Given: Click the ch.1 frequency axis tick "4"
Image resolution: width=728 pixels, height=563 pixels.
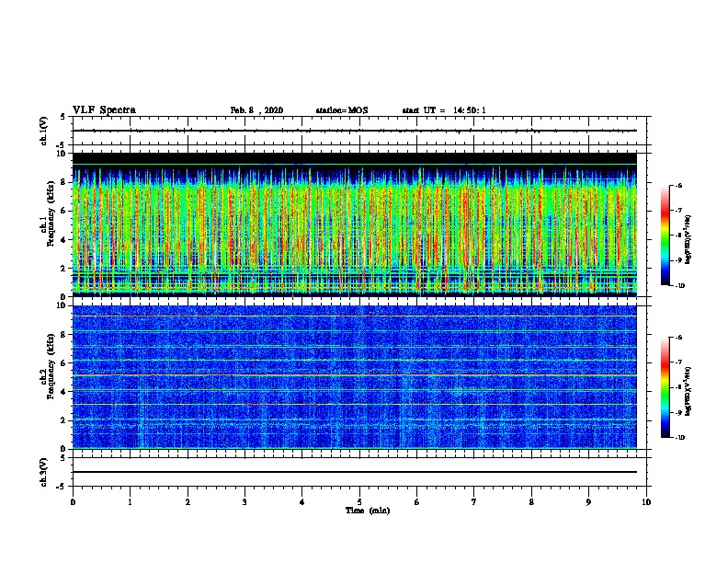Looking at the screenshot, I should pyautogui.click(x=63, y=240).
